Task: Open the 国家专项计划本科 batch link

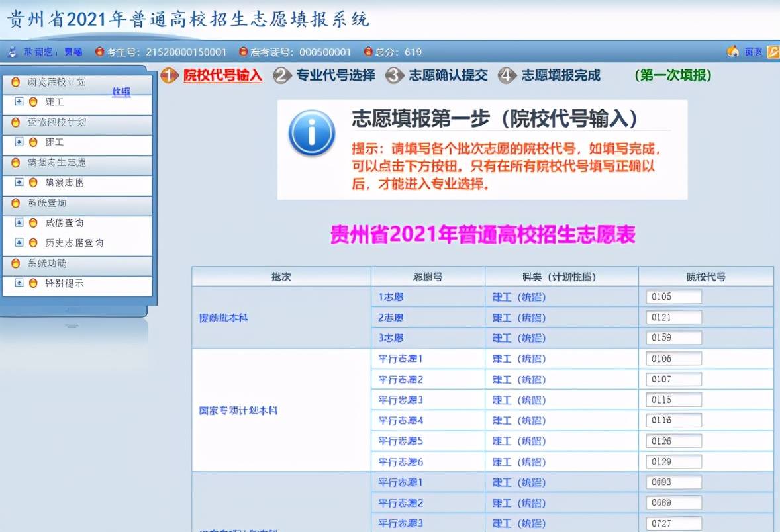Action: click(x=238, y=410)
